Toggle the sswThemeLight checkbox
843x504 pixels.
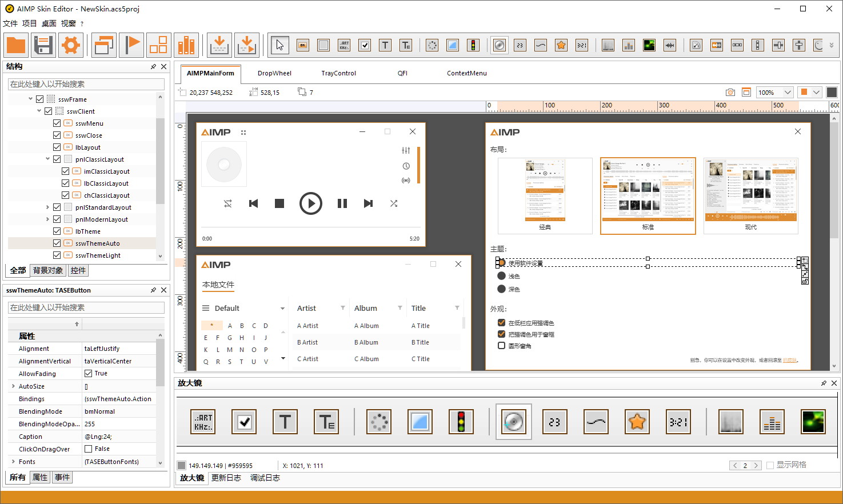tap(57, 255)
